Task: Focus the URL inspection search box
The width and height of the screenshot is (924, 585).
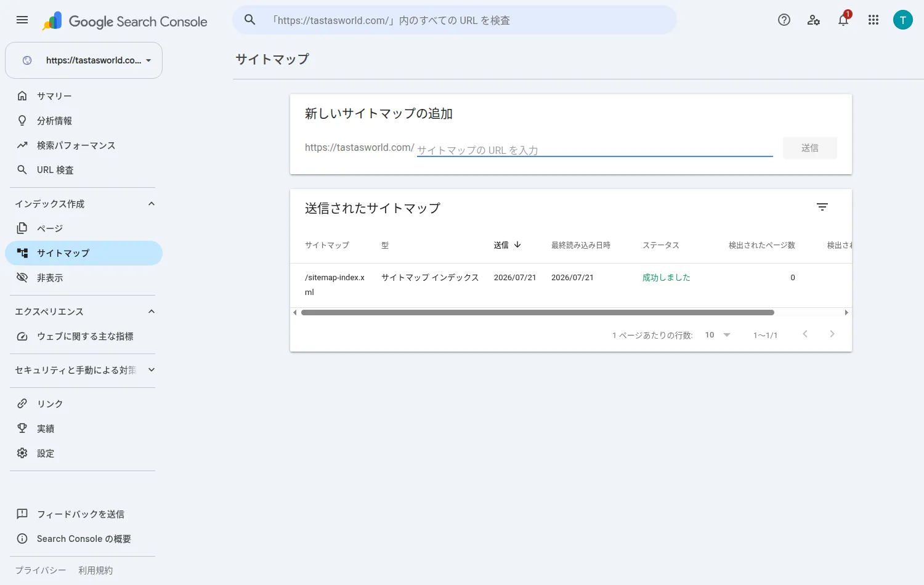Action: tap(454, 20)
